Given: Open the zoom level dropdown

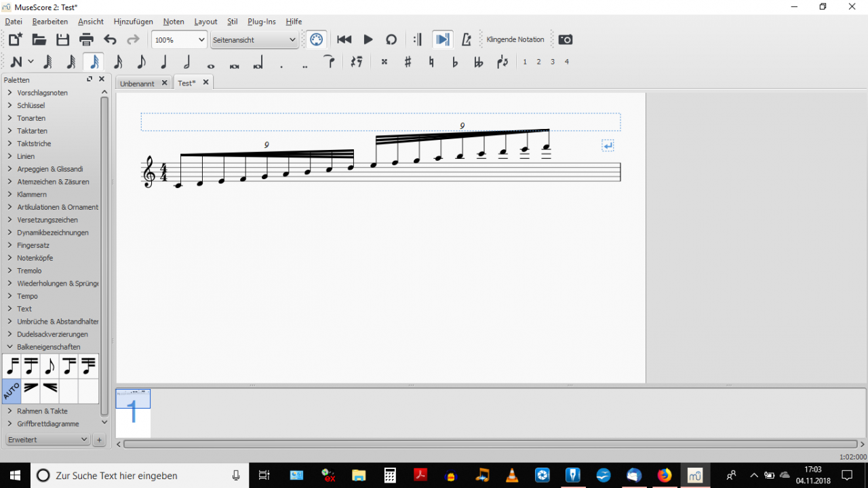Looking at the screenshot, I should pyautogui.click(x=179, y=40).
